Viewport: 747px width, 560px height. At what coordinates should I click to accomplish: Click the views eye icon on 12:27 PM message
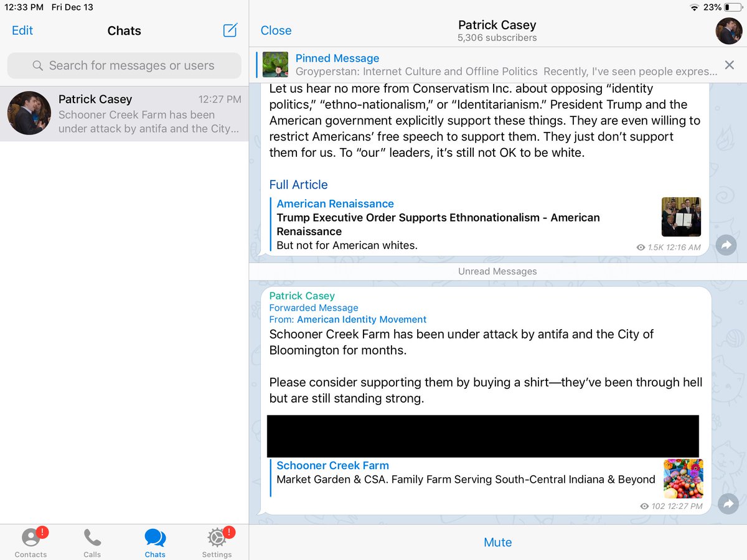pyautogui.click(x=644, y=506)
